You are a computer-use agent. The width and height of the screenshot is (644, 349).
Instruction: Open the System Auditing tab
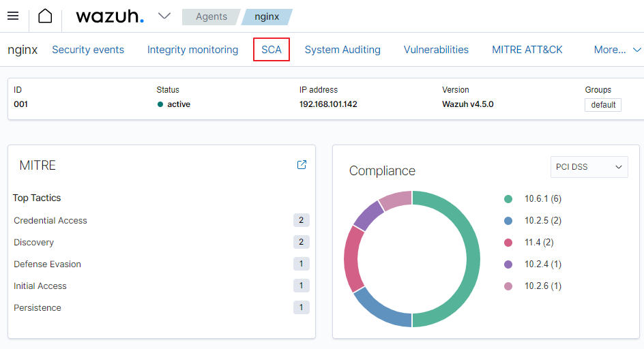[x=342, y=50]
